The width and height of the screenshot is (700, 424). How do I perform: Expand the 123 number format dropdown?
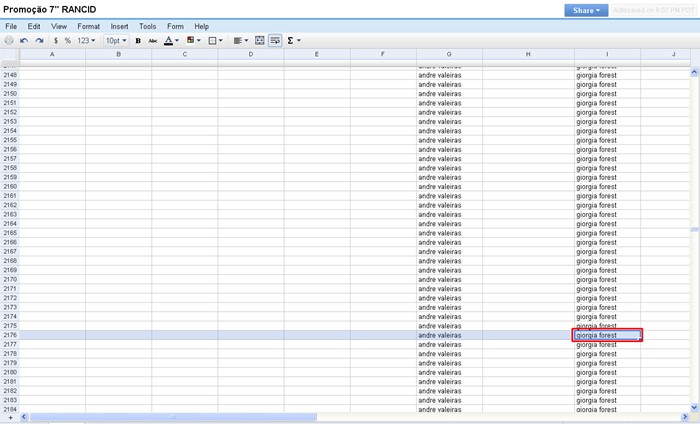88,41
